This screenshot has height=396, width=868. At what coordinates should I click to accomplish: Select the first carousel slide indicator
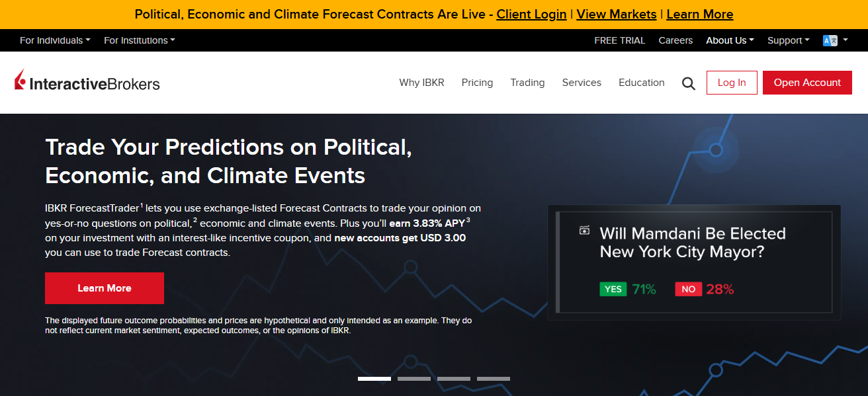[374, 379]
